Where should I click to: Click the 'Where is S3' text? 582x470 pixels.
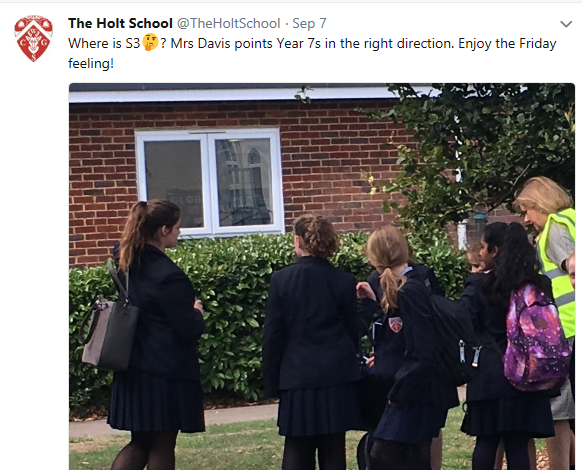coord(104,43)
